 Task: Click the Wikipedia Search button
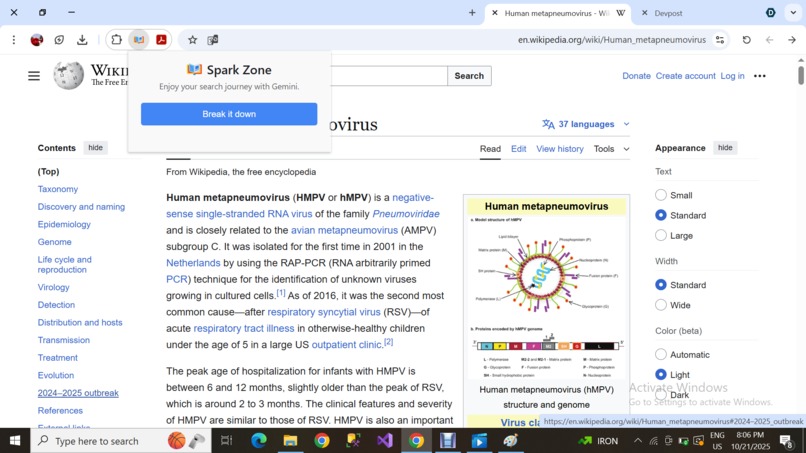(469, 76)
